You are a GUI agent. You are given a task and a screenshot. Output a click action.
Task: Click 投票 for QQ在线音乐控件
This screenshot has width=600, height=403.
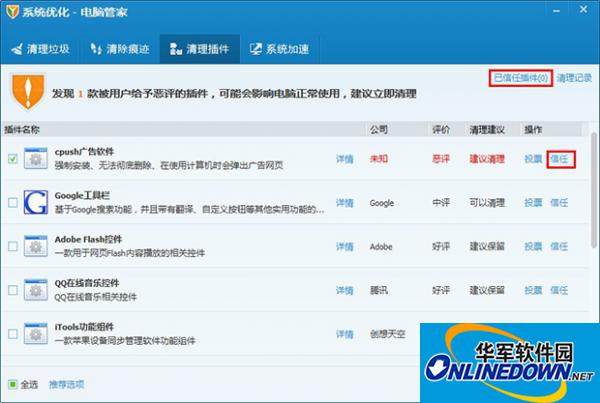click(x=533, y=290)
